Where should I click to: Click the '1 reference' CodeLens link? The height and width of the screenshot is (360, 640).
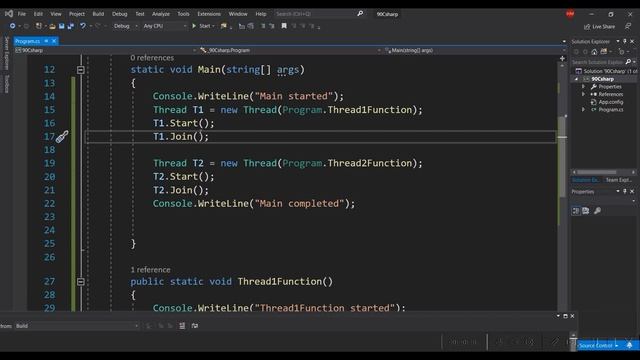point(150,270)
